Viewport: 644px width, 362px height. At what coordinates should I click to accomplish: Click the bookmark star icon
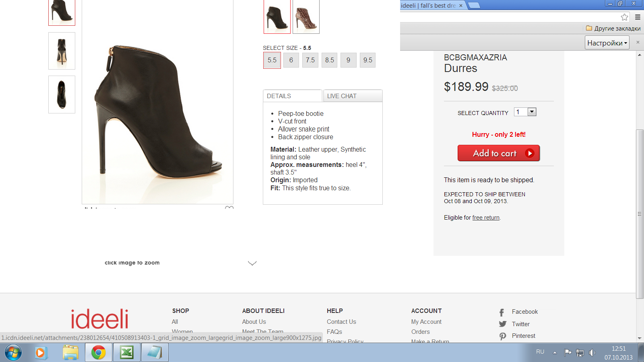[624, 17]
